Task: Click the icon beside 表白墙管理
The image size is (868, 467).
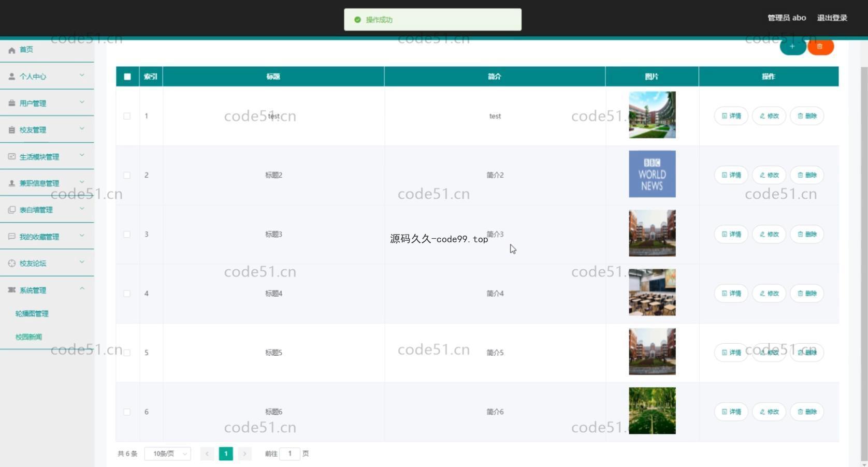Action: (x=12, y=210)
